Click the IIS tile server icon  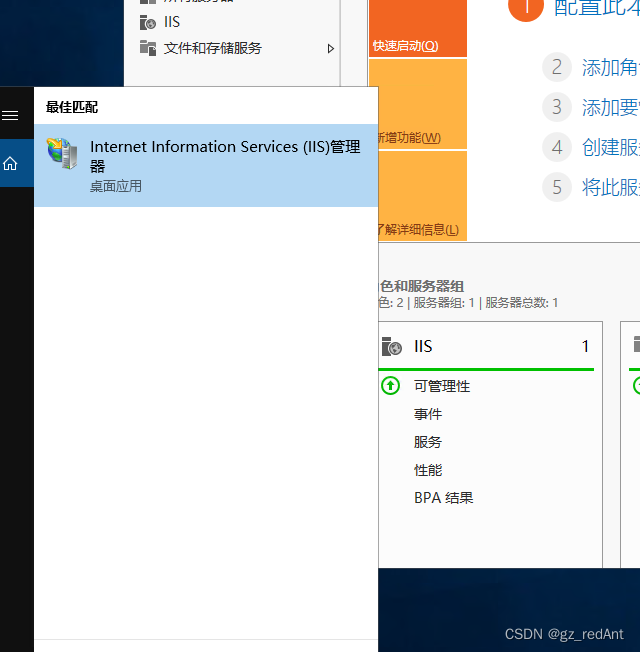click(391, 346)
